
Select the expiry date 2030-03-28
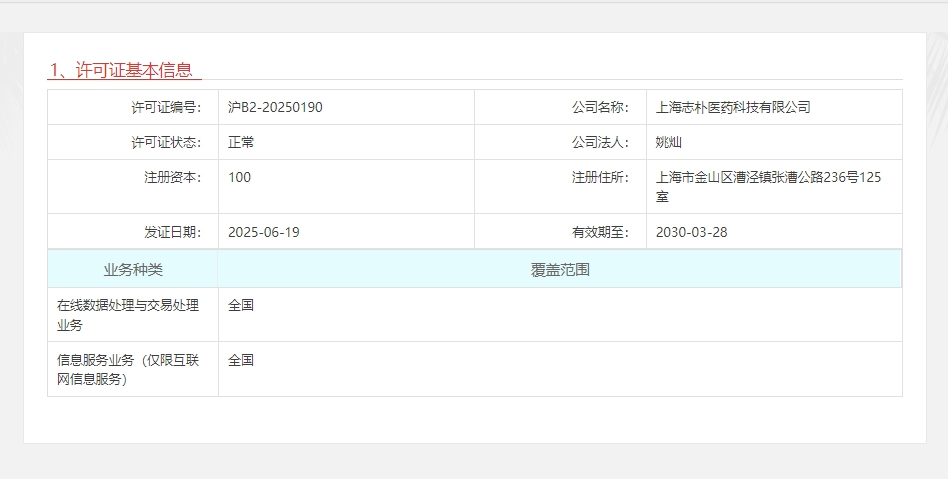pyautogui.click(x=692, y=232)
